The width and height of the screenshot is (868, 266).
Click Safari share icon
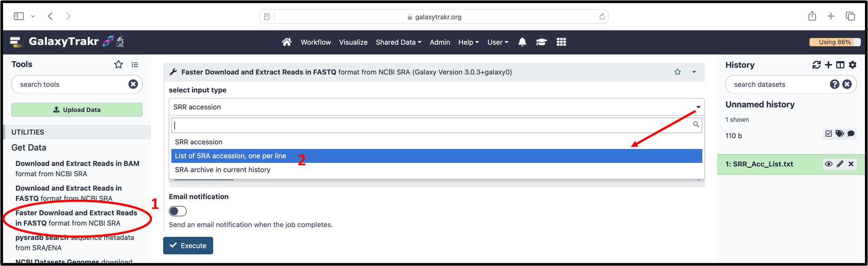click(x=812, y=16)
